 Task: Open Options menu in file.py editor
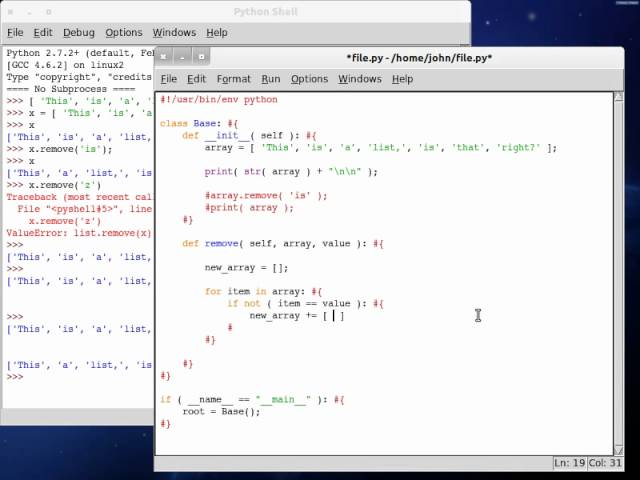(309, 79)
